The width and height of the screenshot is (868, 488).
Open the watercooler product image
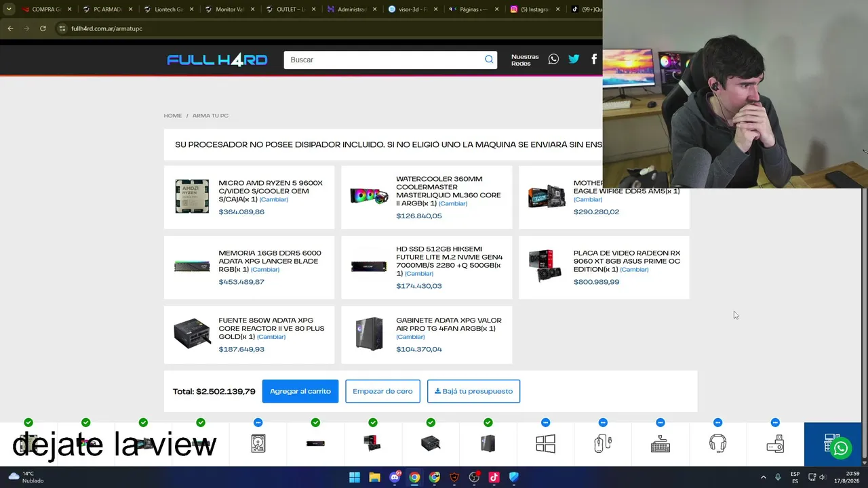pyautogui.click(x=370, y=197)
